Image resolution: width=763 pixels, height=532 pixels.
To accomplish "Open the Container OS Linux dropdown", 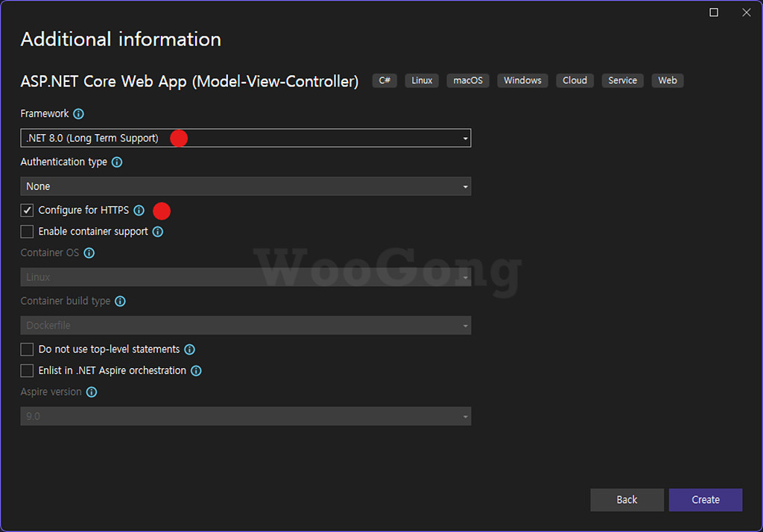I will click(246, 277).
